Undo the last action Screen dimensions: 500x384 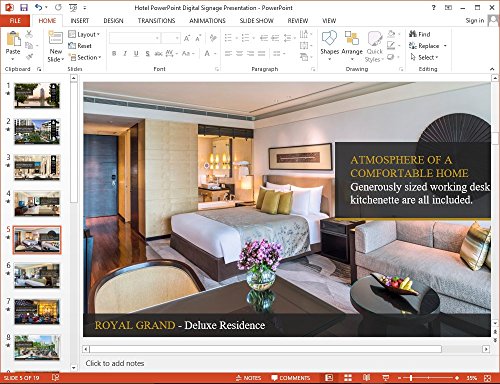coord(39,7)
